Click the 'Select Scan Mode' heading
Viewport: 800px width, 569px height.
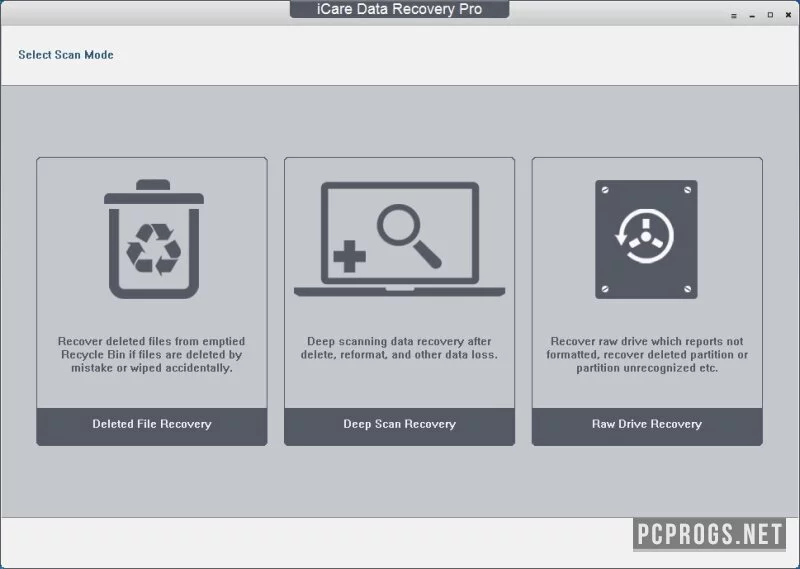(x=66, y=55)
